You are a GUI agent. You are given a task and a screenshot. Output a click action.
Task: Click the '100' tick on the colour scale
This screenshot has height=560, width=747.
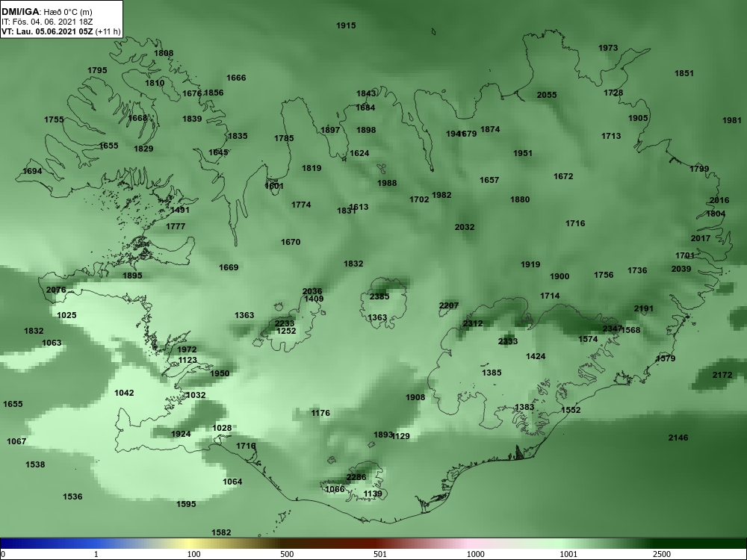tap(194, 554)
